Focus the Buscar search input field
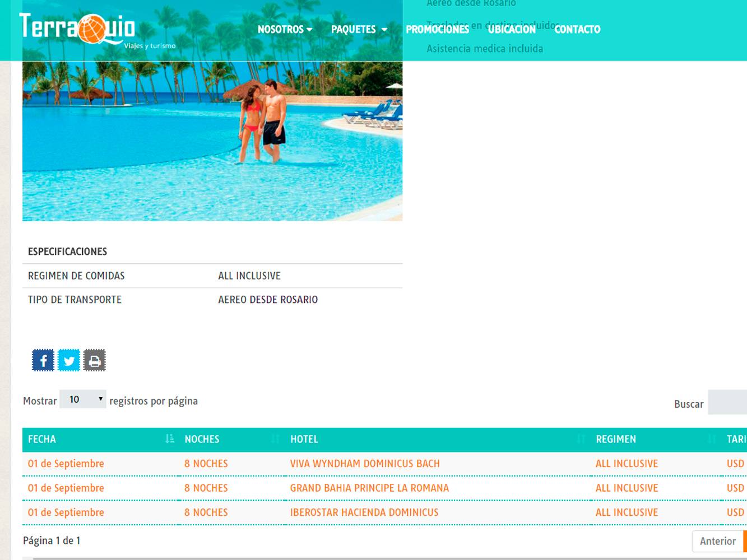This screenshot has height=560, width=747. point(727,403)
